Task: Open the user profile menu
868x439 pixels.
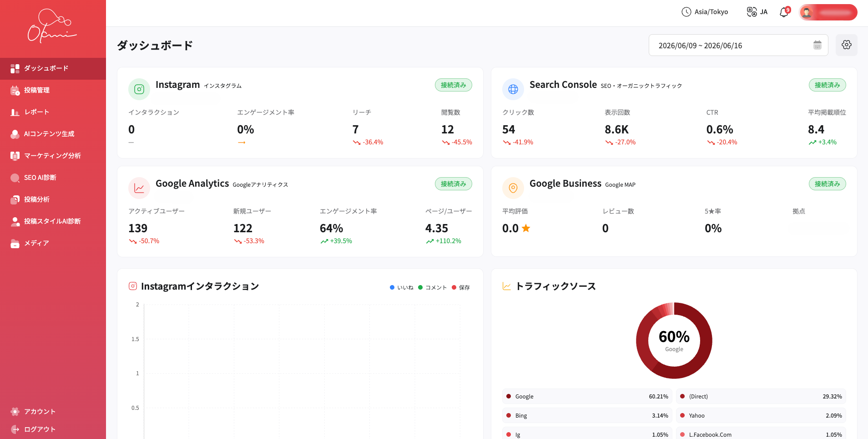Action: 828,12
